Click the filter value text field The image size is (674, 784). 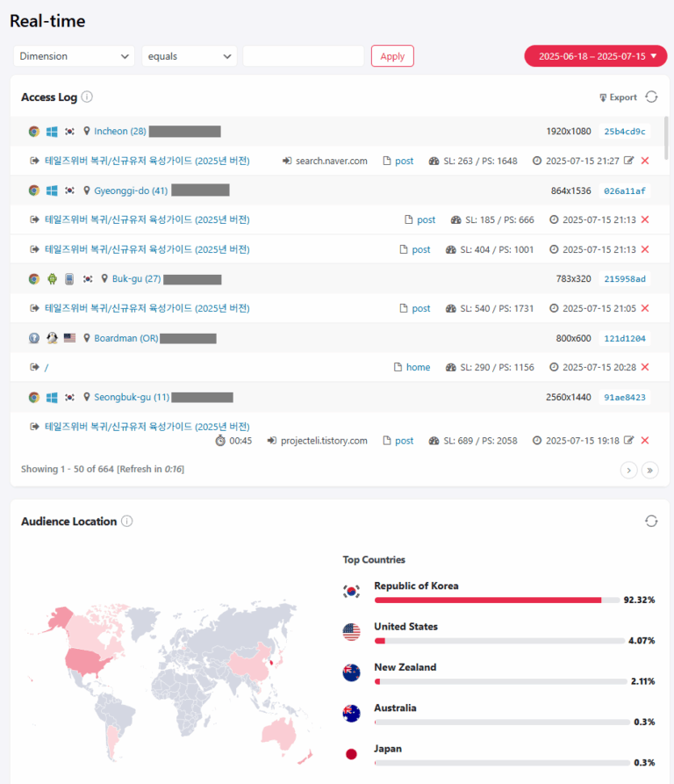303,56
